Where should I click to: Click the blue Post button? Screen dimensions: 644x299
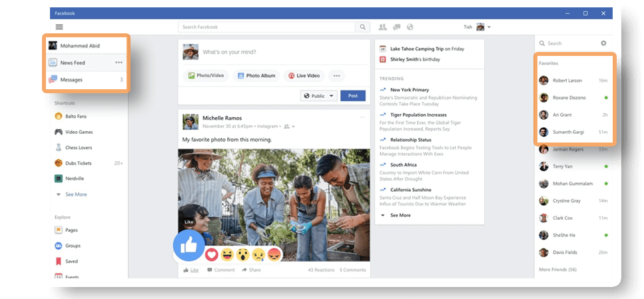[x=353, y=96]
